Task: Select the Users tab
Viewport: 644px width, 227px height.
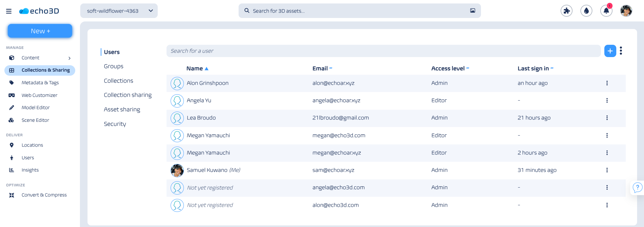Action: coord(112,52)
